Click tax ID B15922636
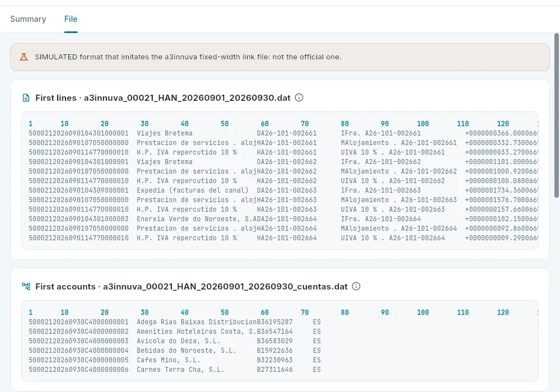Screen dimensions: 560x392 [x=274, y=351]
